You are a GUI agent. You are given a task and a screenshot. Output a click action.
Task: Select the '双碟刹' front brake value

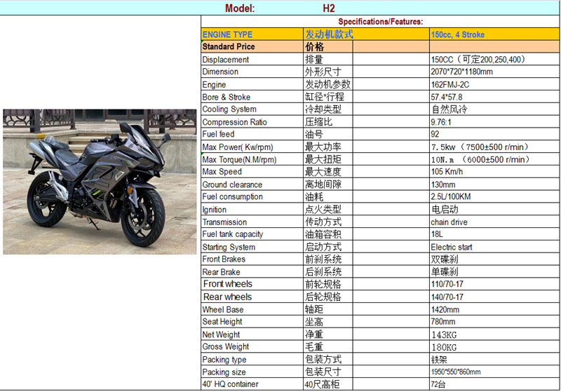click(x=445, y=259)
